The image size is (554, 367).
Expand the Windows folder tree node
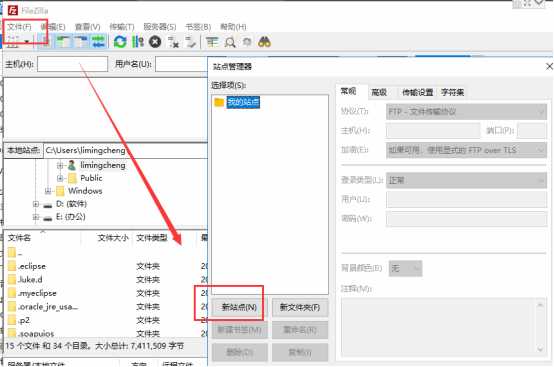48,191
